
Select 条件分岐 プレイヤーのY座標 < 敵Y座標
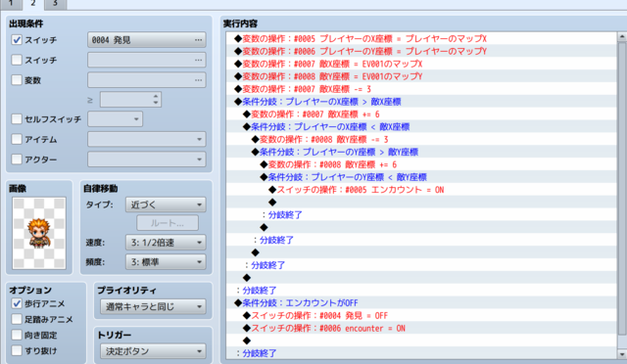421,177
